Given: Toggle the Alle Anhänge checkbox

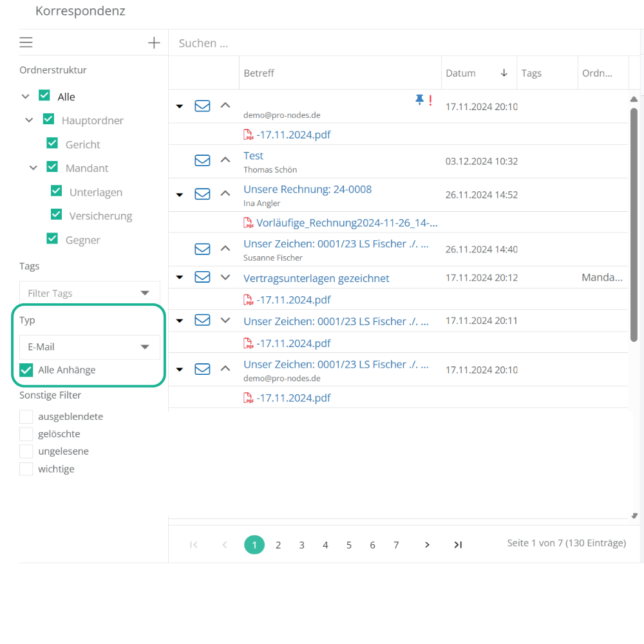Looking at the screenshot, I should (x=26, y=370).
